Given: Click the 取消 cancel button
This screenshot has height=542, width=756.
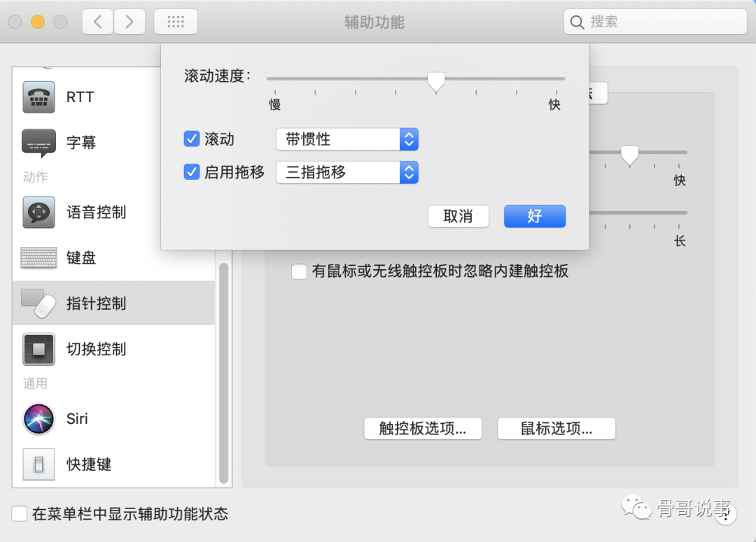Looking at the screenshot, I should (458, 216).
